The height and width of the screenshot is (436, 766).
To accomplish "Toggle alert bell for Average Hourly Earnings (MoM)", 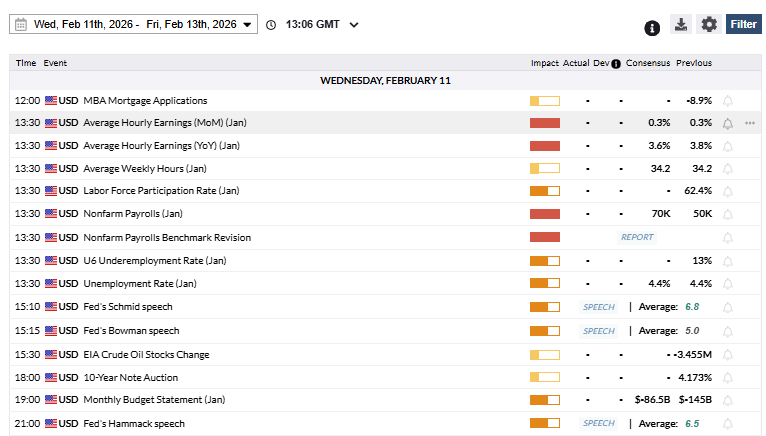I will point(727,123).
